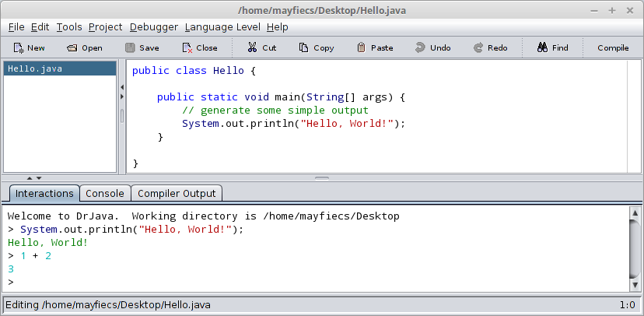This screenshot has width=644, height=316.
Task: Close the document via Close toolbar button
Action: pyautogui.click(x=200, y=48)
